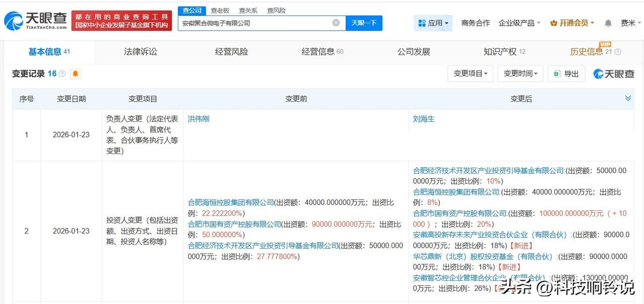Click the 天眼查 logo beside 导出 button
The image size is (644, 304).
coord(614,74)
